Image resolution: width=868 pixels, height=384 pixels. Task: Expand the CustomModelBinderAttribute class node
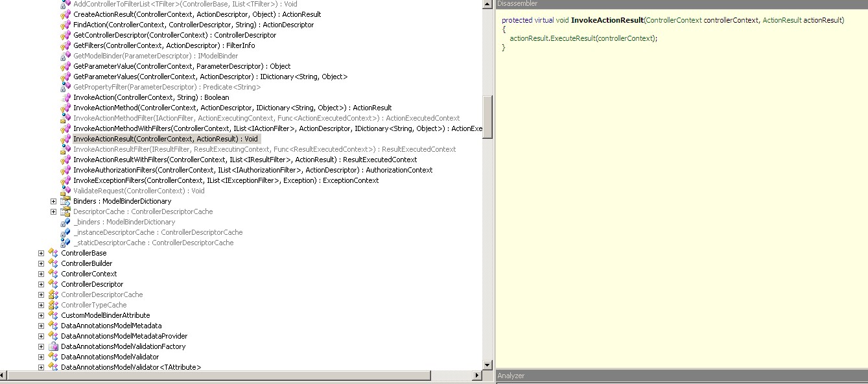(41, 315)
